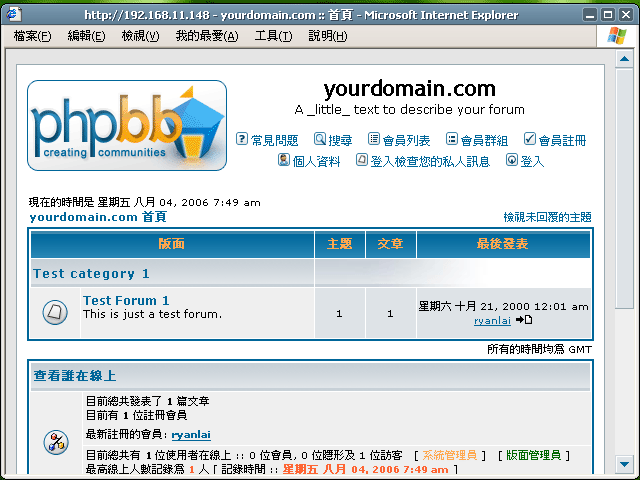Open the 檢視(V) menu
This screenshot has width=640, height=480.
point(140,36)
